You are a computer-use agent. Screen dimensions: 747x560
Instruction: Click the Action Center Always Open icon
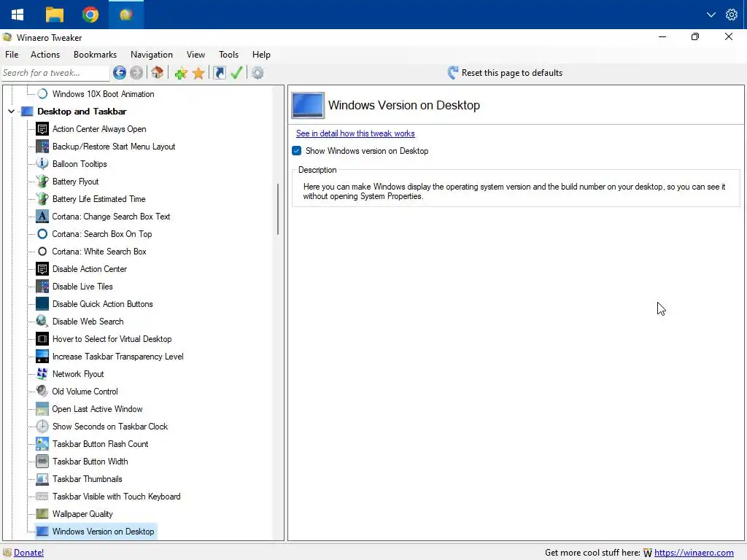coord(42,129)
